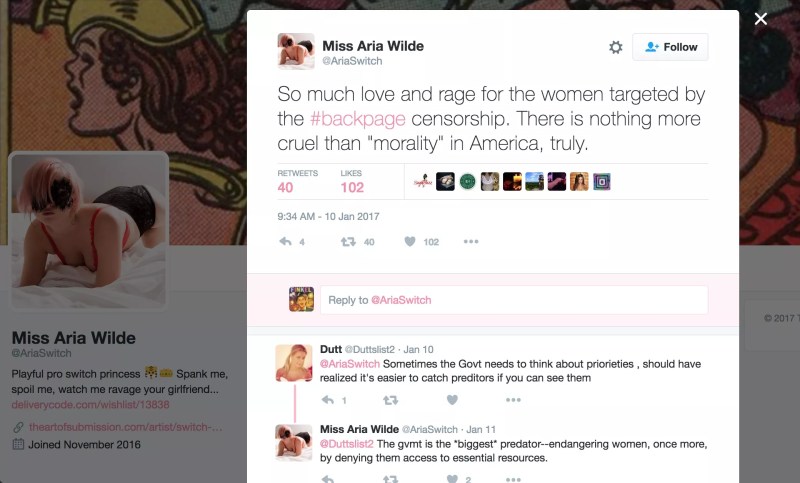Open more options dots under main tweet

tap(471, 241)
